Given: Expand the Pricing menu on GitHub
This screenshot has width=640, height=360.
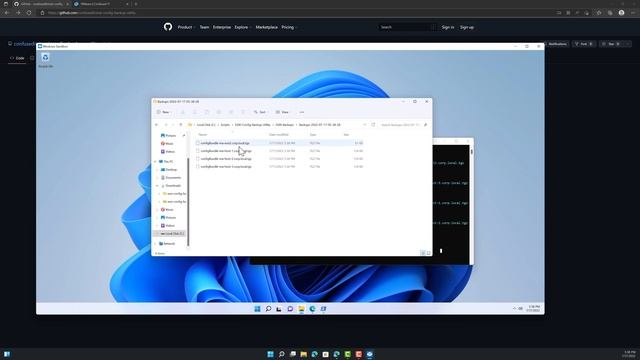Looking at the screenshot, I should [x=289, y=27].
